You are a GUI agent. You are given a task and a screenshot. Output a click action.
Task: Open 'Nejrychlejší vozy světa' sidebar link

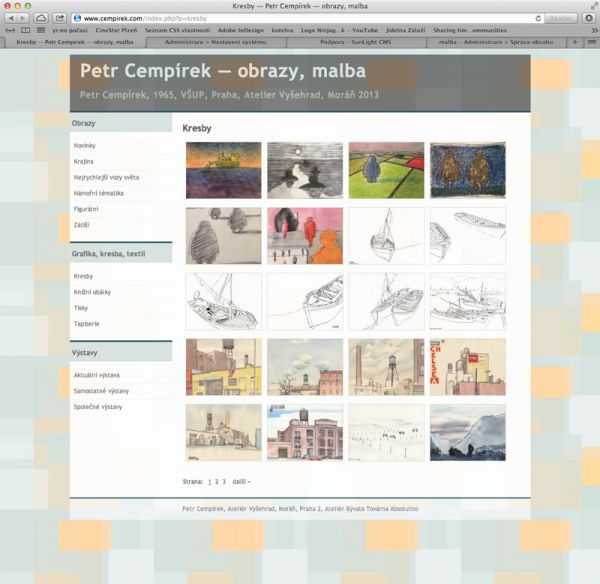pos(106,177)
